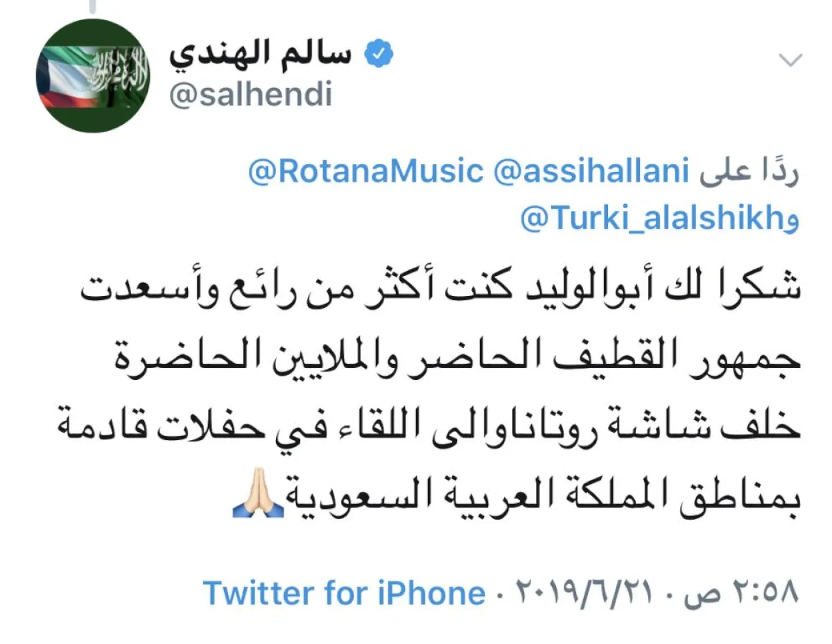The image size is (832, 644).
Task: Click the Twitter for iPhone source link
Action: [343, 593]
